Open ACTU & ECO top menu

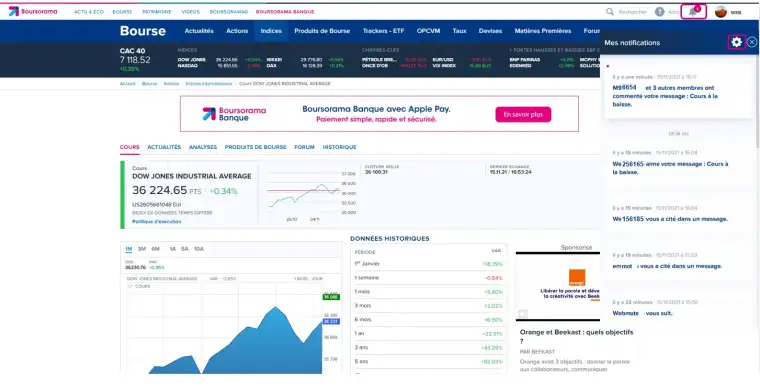(x=89, y=12)
